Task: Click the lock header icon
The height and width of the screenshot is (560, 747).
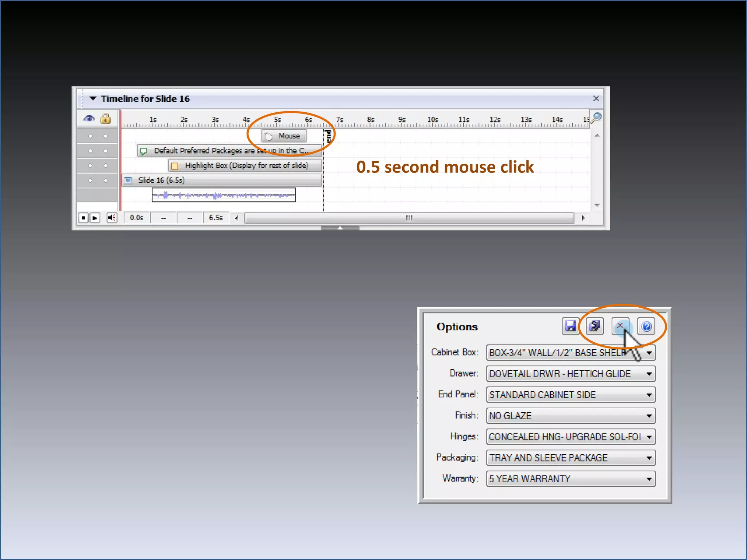Action: tap(105, 118)
